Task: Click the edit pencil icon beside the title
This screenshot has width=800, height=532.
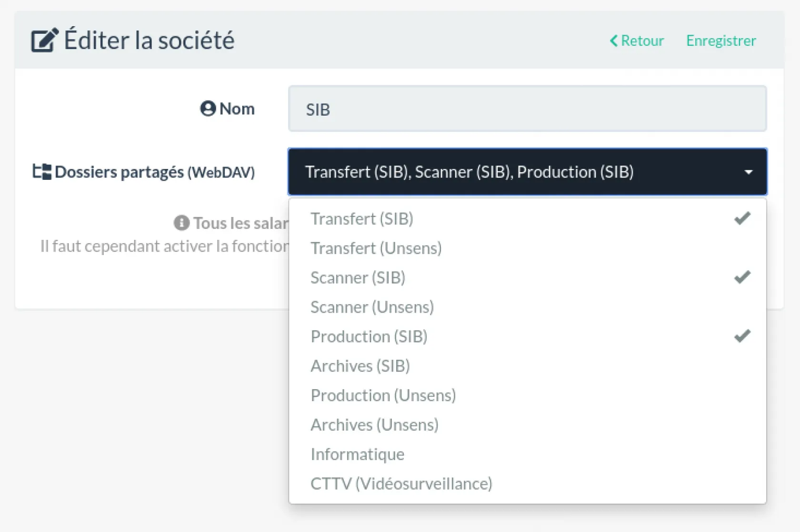Action: [x=45, y=40]
